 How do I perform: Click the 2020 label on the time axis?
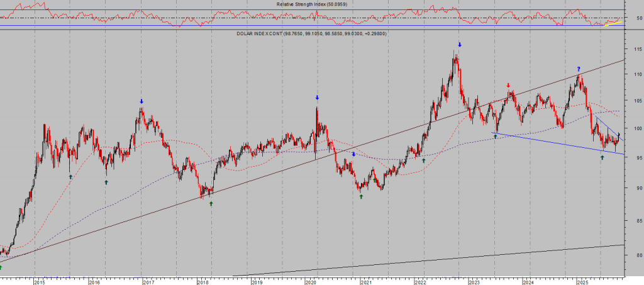(311, 282)
